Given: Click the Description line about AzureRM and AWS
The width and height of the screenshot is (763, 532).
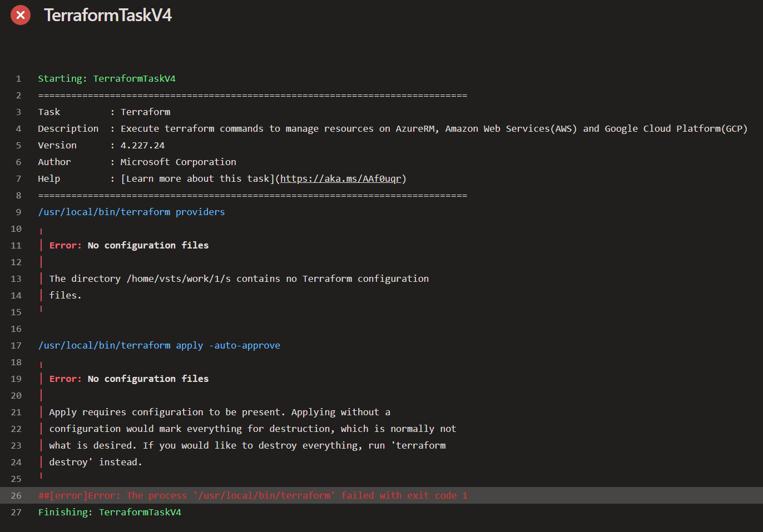Looking at the screenshot, I should click(393, 128).
